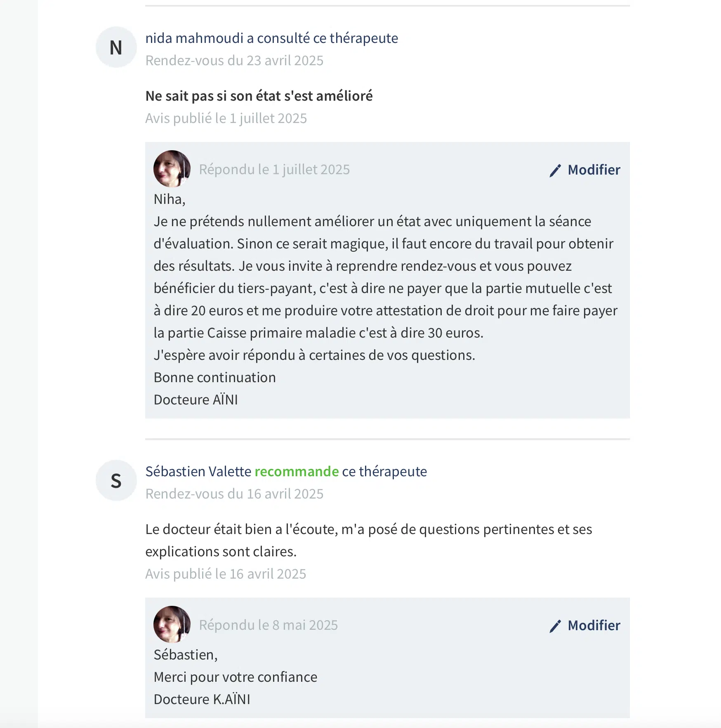
Task: Click "Rendez-vous du 16 avril 2025" date
Action: [x=234, y=494]
